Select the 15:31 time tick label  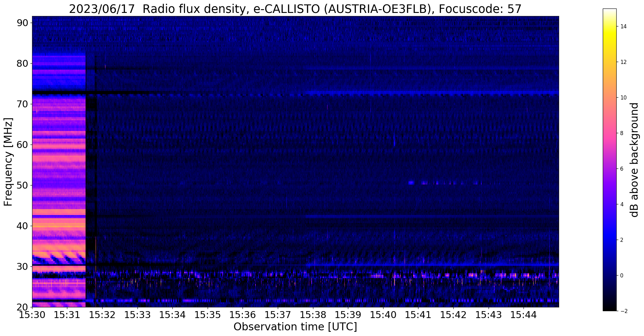point(67,315)
